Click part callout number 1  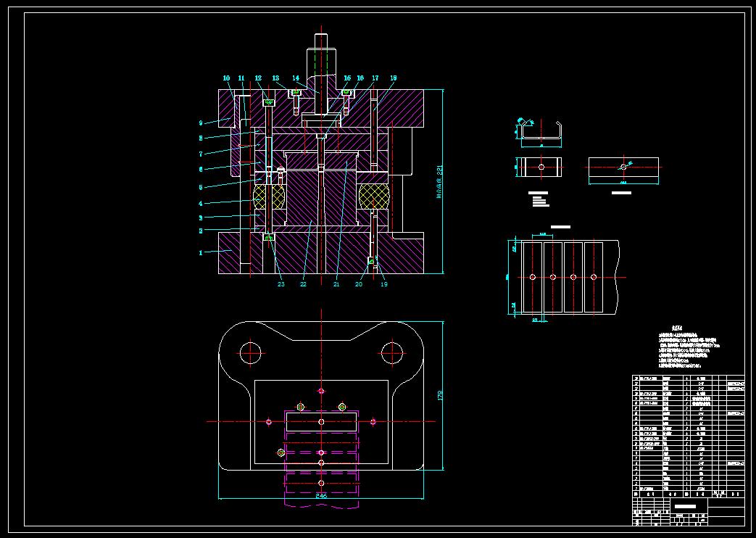coord(201,253)
